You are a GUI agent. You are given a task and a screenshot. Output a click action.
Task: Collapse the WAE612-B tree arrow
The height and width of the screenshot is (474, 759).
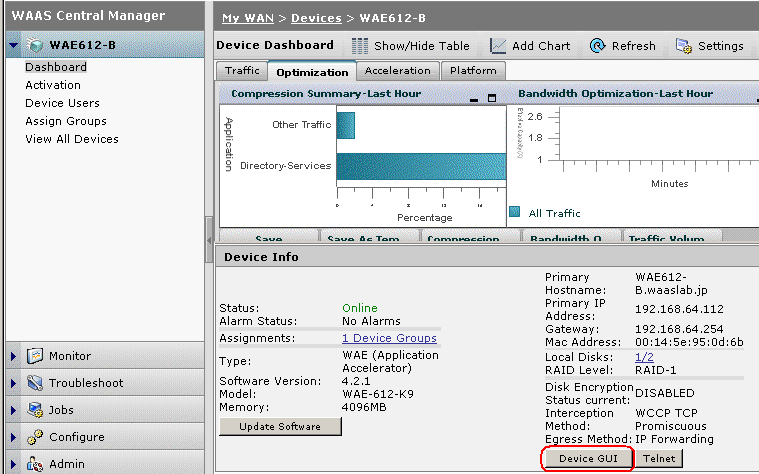tap(14, 45)
